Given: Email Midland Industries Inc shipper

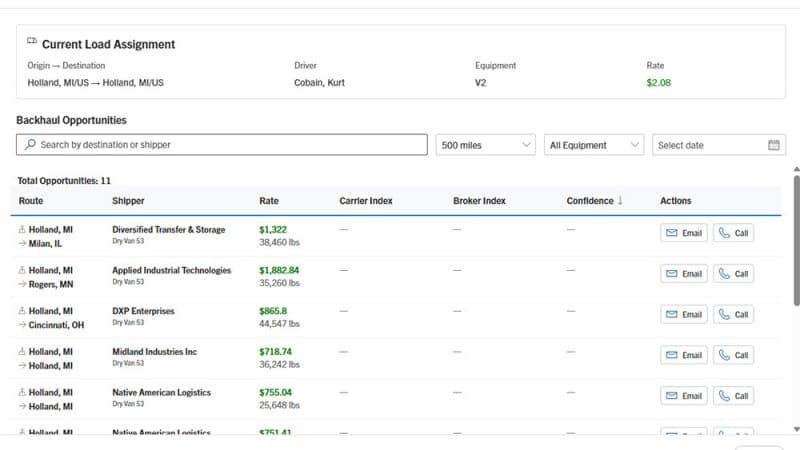Looking at the screenshot, I should (x=684, y=355).
